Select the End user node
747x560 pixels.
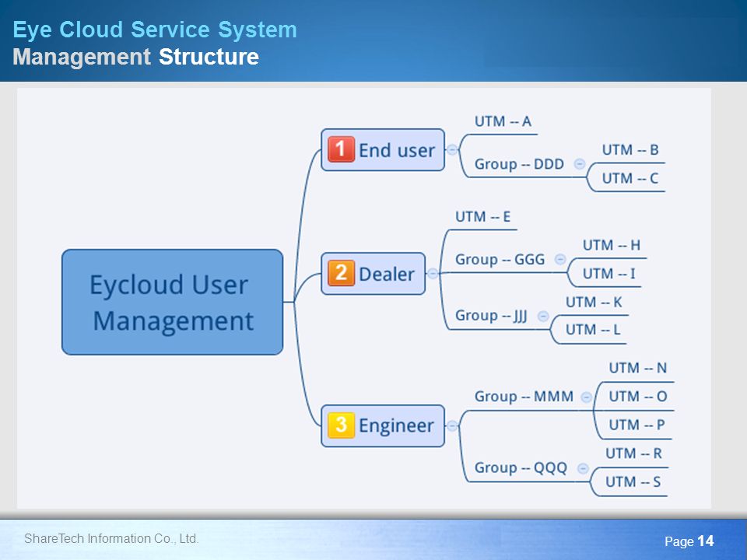coord(383,149)
